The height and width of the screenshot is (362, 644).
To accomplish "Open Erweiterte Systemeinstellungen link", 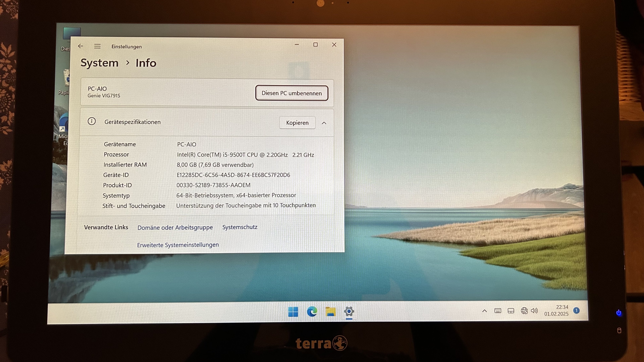I will pos(178,245).
